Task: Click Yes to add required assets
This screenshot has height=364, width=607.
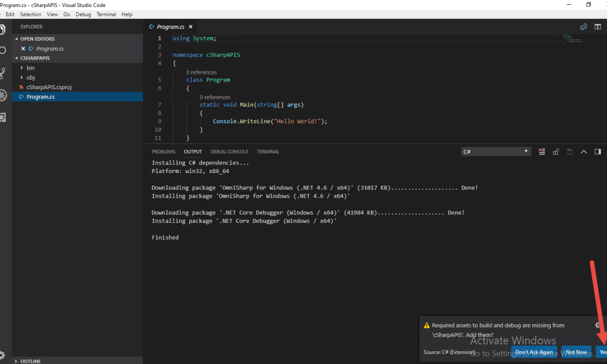Action: point(601,352)
